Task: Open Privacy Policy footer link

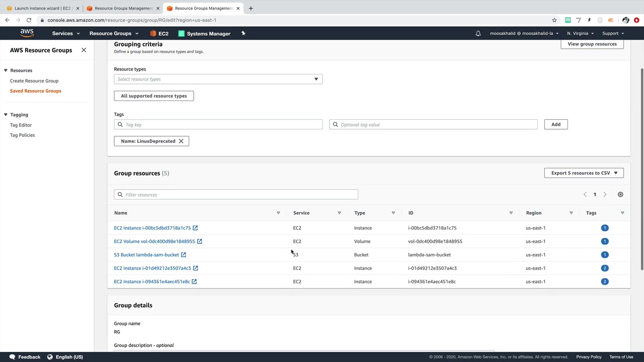Action: (x=589, y=357)
